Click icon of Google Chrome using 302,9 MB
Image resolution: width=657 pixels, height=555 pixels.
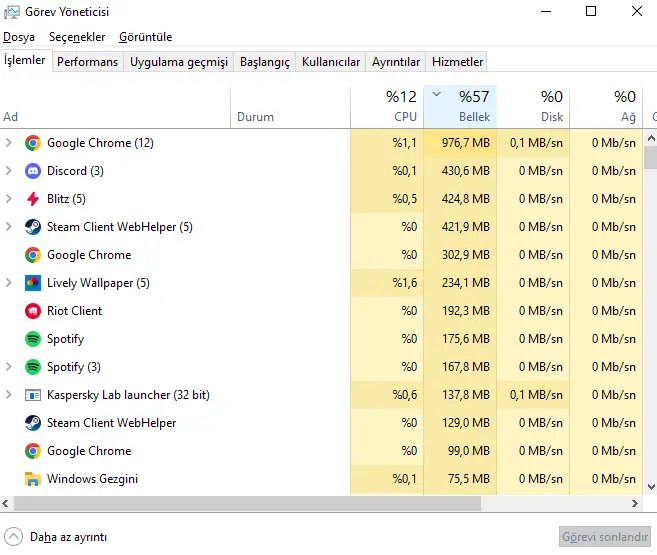33,255
